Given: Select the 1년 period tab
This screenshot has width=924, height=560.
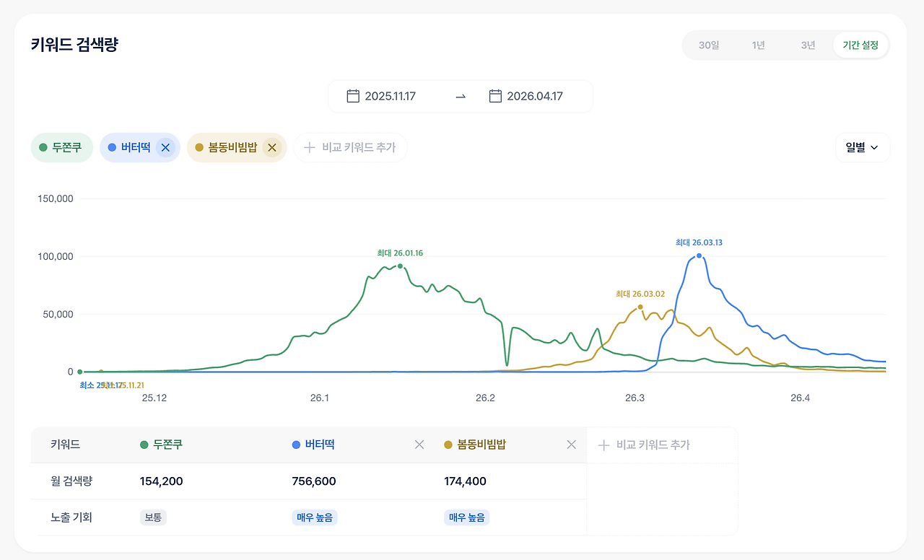Looking at the screenshot, I should (757, 45).
